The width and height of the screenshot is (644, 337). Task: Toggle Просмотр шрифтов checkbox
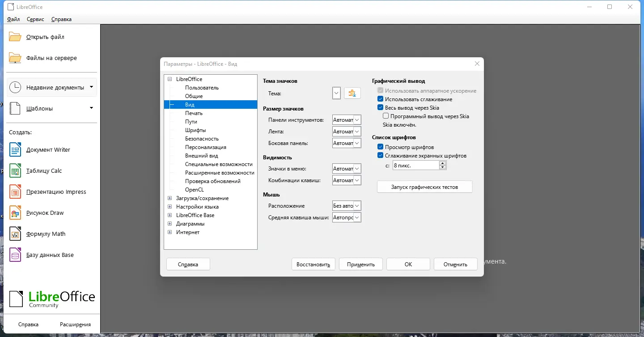381,147
